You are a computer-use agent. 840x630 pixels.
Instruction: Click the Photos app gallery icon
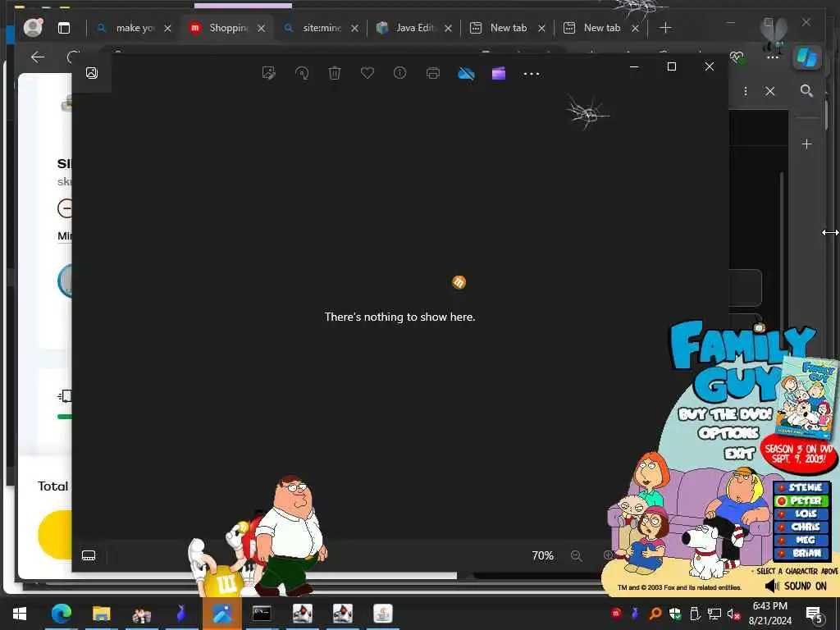tap(92, 73)
